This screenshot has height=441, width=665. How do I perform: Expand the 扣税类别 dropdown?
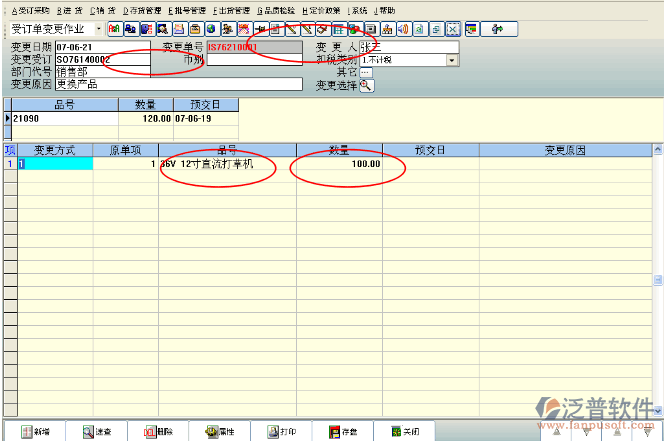453,60
